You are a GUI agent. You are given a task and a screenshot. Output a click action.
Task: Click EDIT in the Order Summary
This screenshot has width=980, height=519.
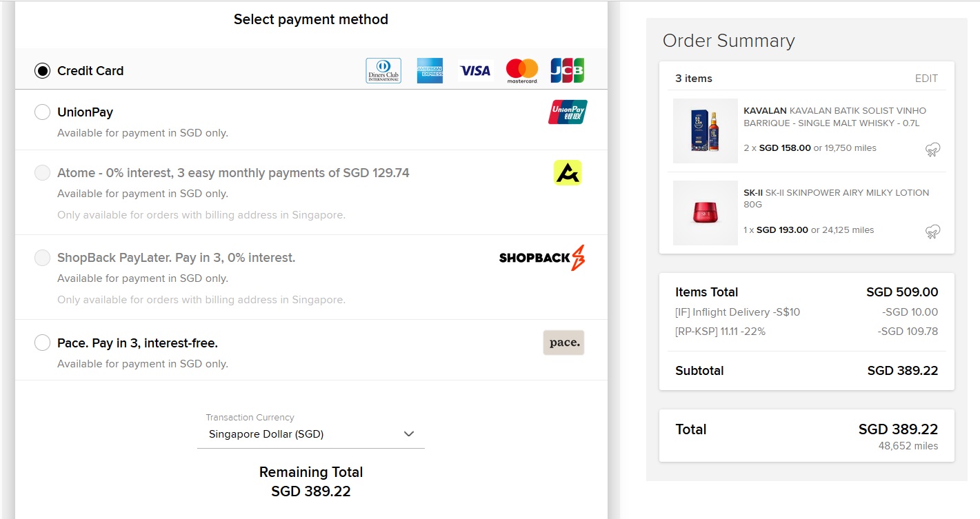point(926,79)
